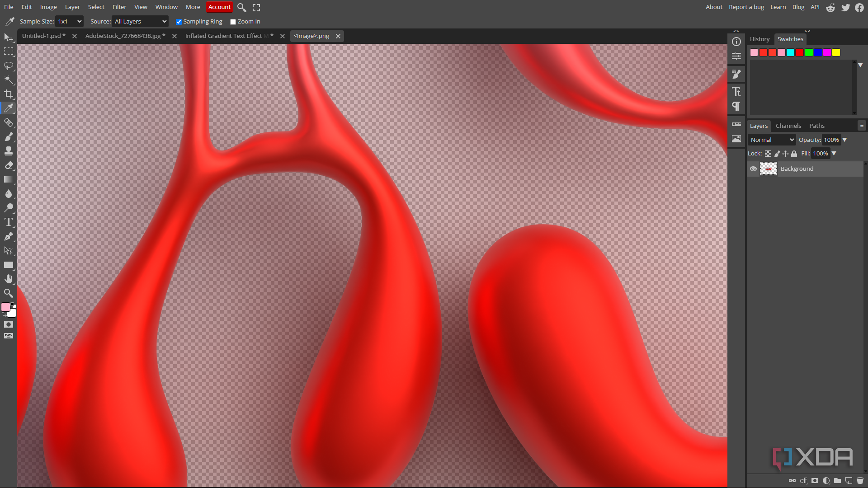Switch to the History tab

tap(759, 39)
